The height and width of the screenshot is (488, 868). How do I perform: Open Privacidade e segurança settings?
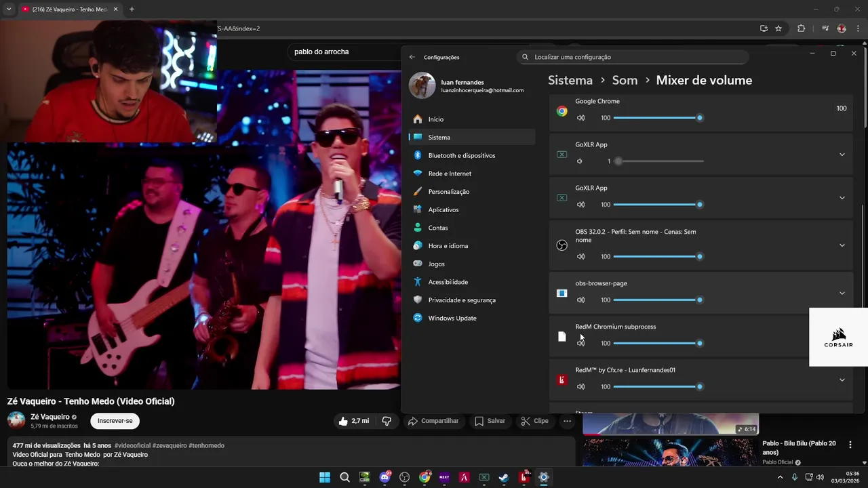[472, 300]
